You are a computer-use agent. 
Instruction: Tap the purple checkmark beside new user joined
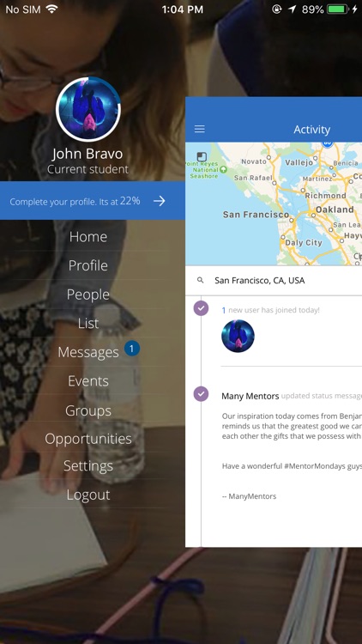click(x=201, y=308)
